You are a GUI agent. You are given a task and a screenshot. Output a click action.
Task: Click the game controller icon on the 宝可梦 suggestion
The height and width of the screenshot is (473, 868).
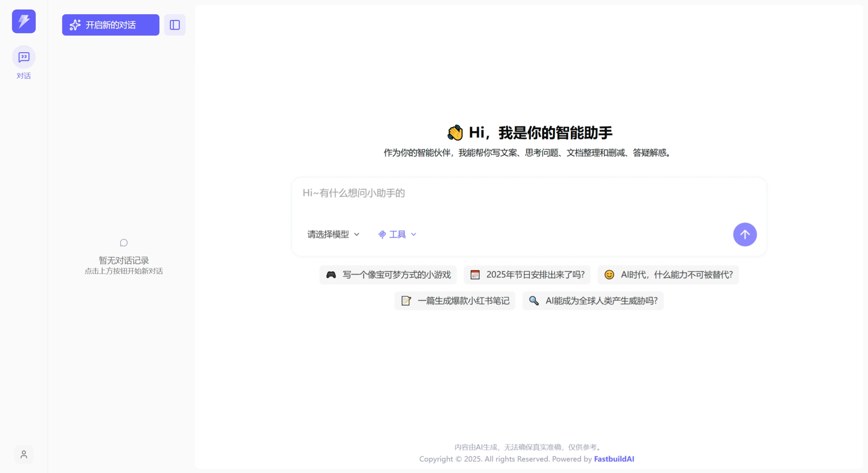coord(331,275)
